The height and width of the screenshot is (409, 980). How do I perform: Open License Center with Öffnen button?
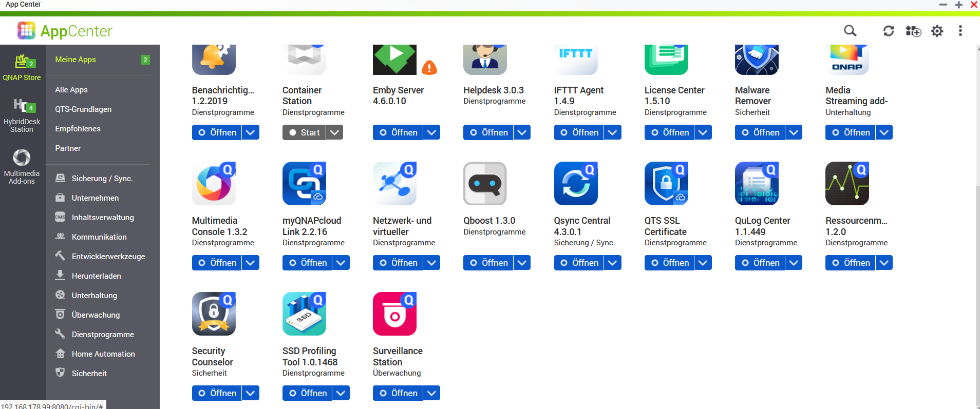click(669, 132)
